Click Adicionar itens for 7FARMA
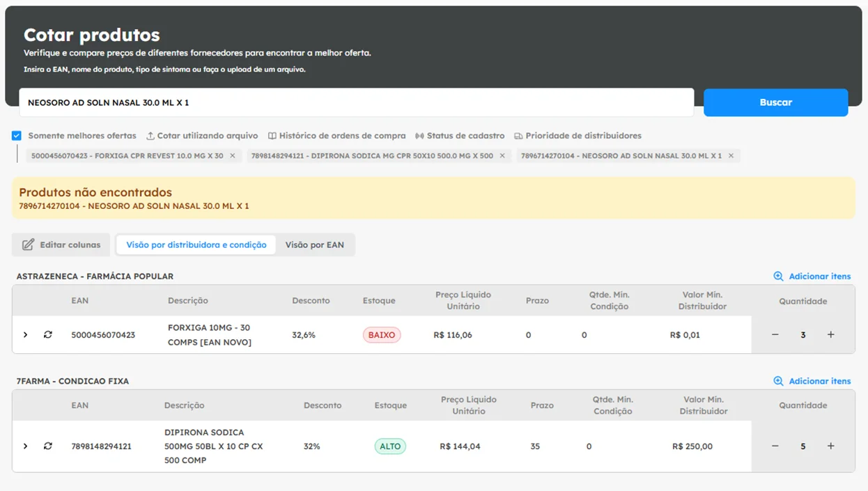868x491 pixels. 812,381
